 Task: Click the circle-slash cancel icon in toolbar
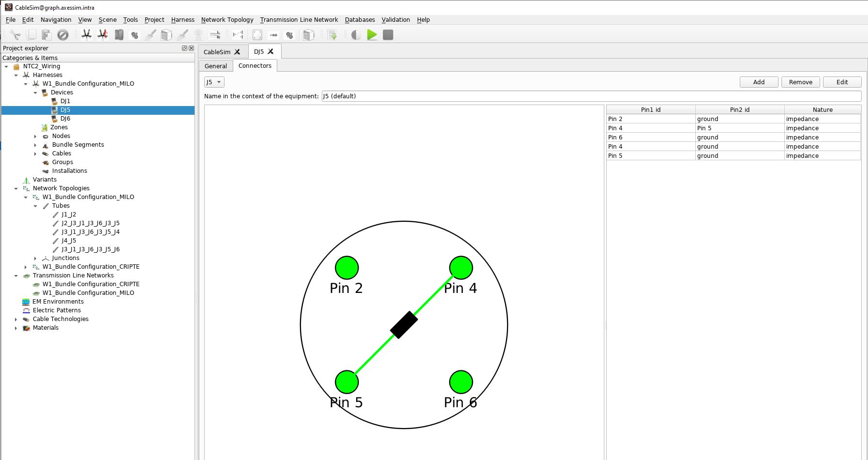point(63,35)
